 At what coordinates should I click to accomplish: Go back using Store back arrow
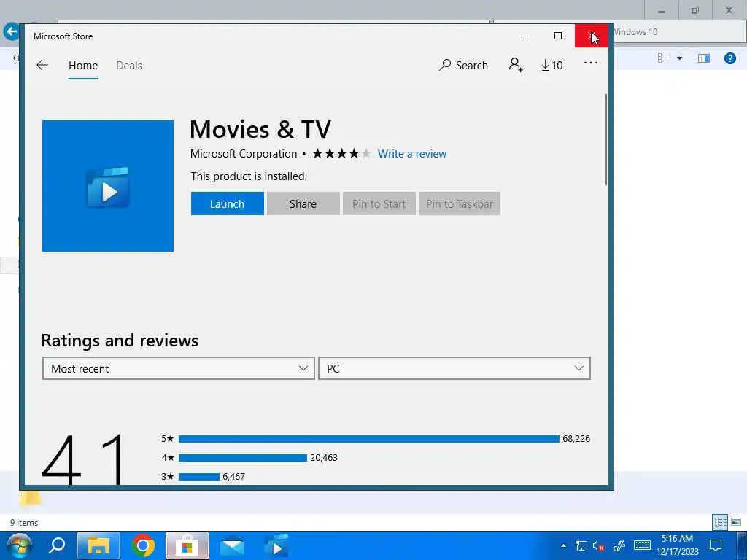pos(42,65)
